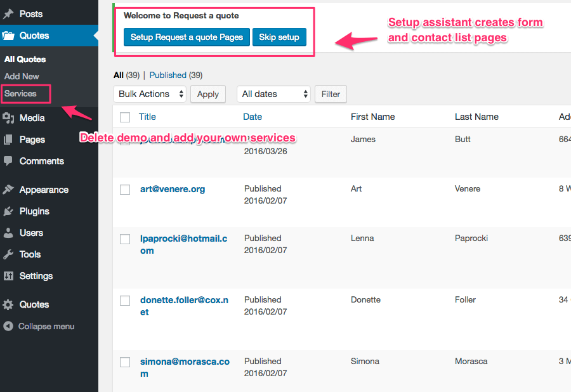Viewport: 571px width, 392px height.
Task: Click the All (39) filter link
Action: tap(126, 75)
